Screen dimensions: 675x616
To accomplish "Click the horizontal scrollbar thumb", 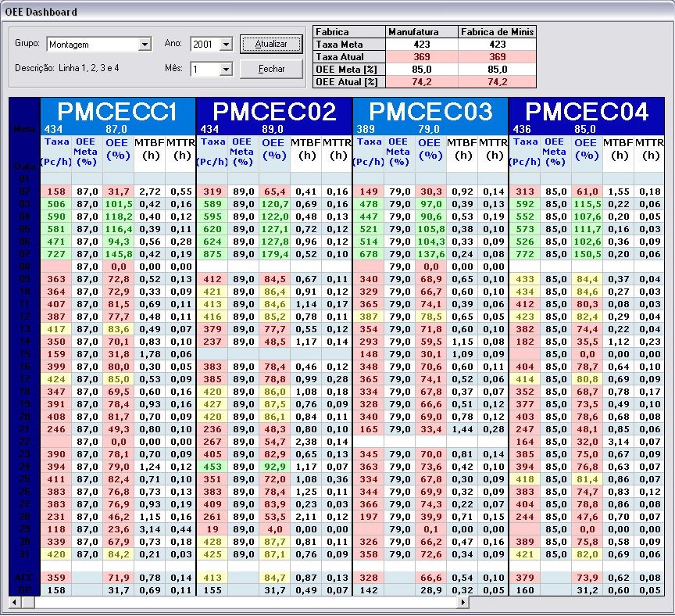I will [x=28, y=602].
